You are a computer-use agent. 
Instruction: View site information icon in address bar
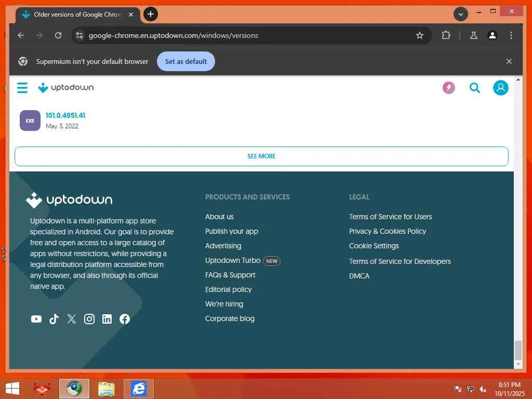79,35
